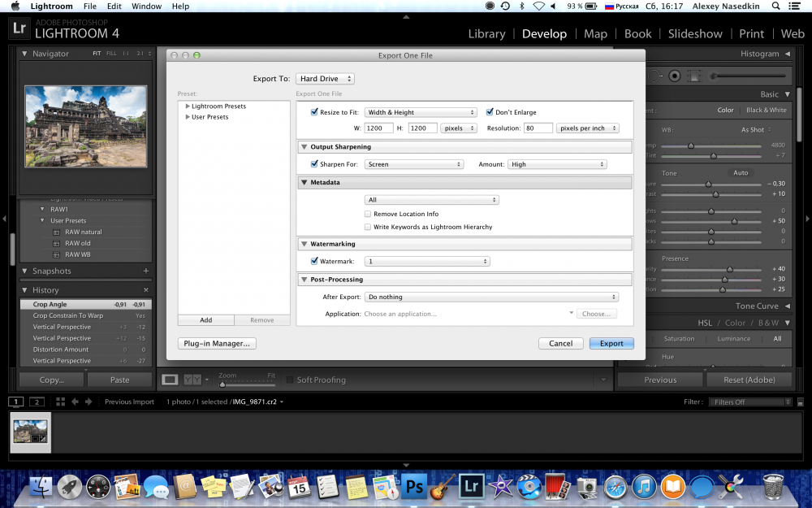Enable Write Keywords as Lightroom Hierarchy
The image size is (812, 508).
(368, 227)
